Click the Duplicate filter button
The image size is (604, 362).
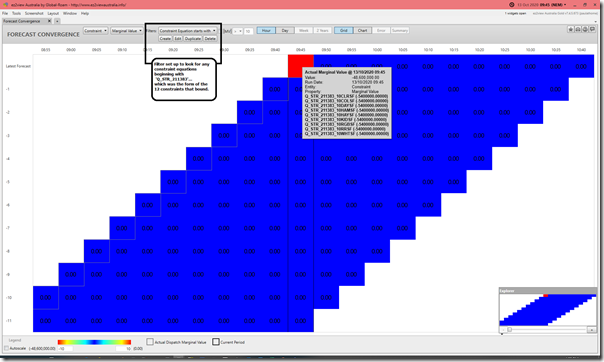(x=193, y=39)
